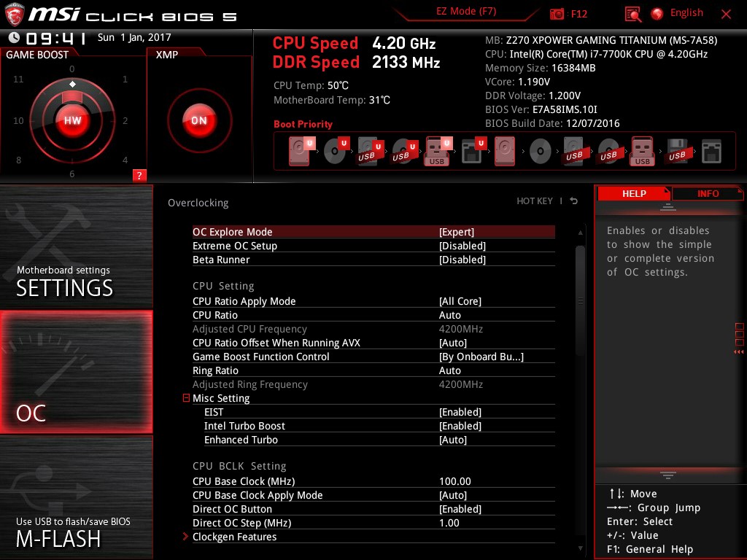747x560 pixels.
Task: Click the globe language icon
Action: 657,14
